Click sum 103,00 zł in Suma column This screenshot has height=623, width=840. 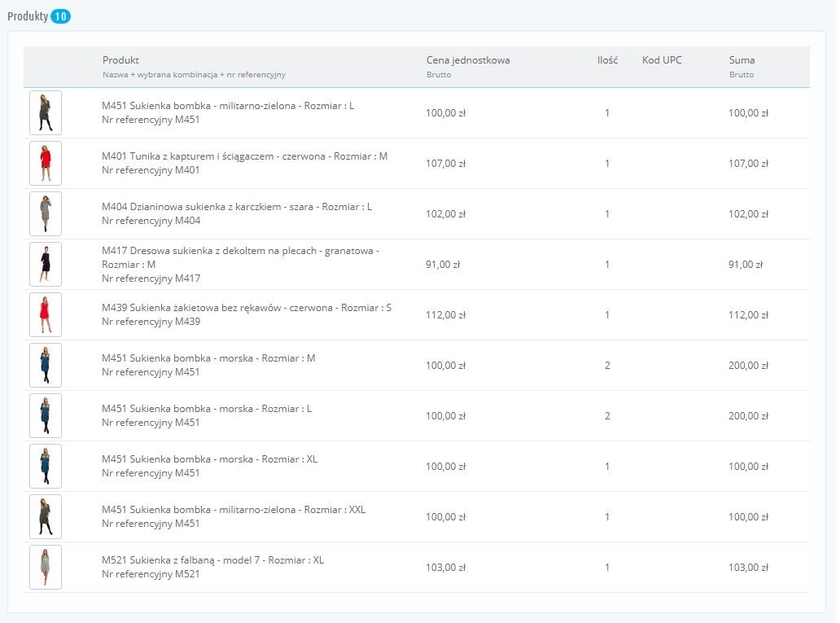748,568
